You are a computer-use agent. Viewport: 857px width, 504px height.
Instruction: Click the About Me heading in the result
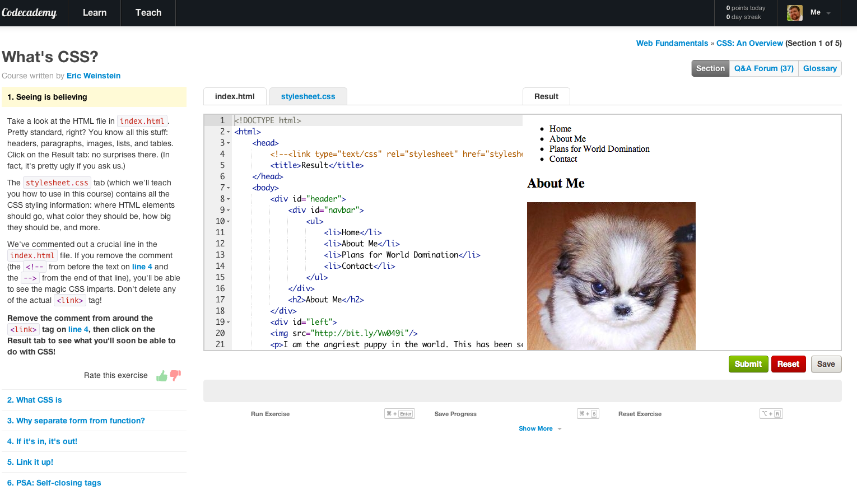click(x=556, y=183)
